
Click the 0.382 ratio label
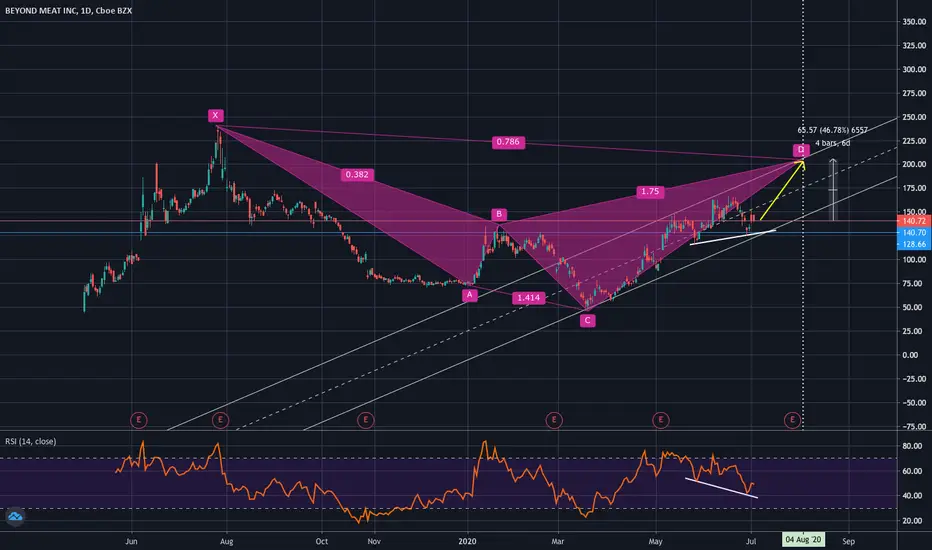point(357,175)
